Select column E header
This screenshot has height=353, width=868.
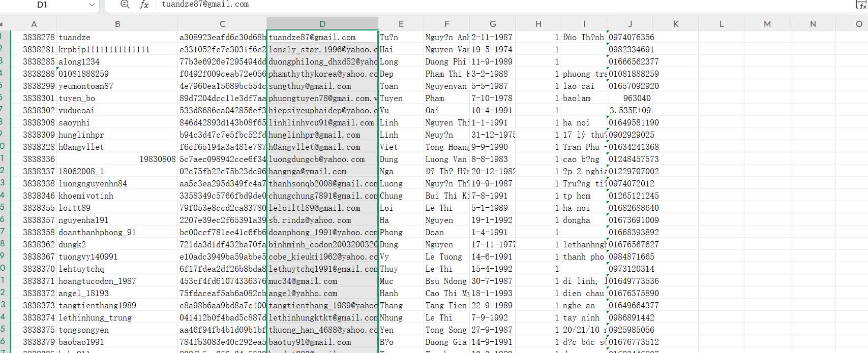pos(401,24)
